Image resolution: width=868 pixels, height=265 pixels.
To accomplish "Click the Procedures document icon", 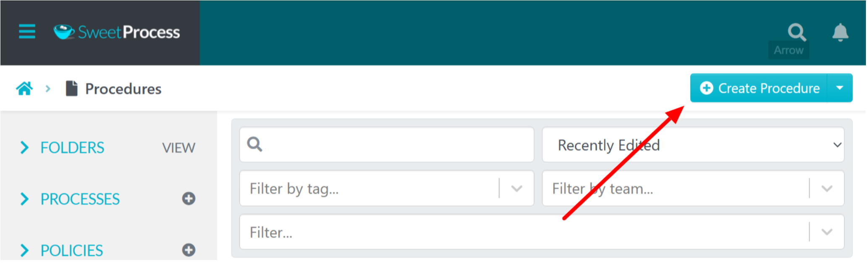I will [71, 88].
